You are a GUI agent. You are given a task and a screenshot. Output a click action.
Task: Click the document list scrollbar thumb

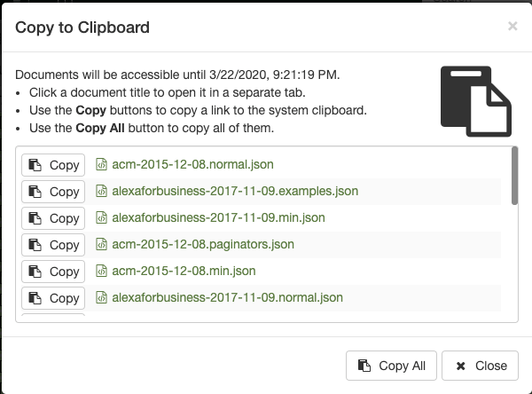[x=515, y=176]
